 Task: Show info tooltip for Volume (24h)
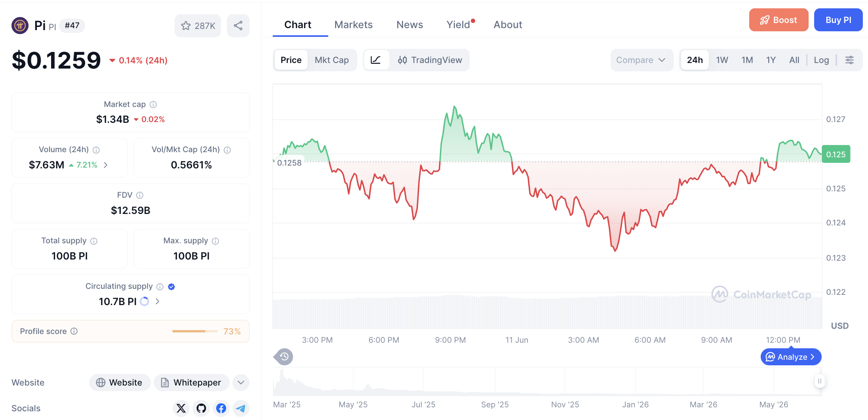click(x=96, y=150)
